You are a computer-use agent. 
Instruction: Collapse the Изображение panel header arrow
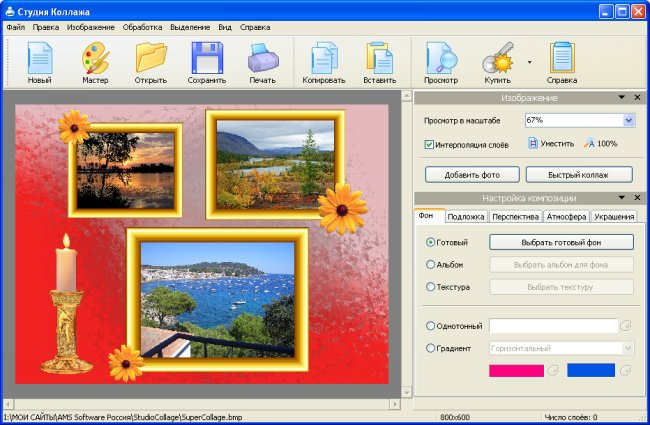click(622, 98)
